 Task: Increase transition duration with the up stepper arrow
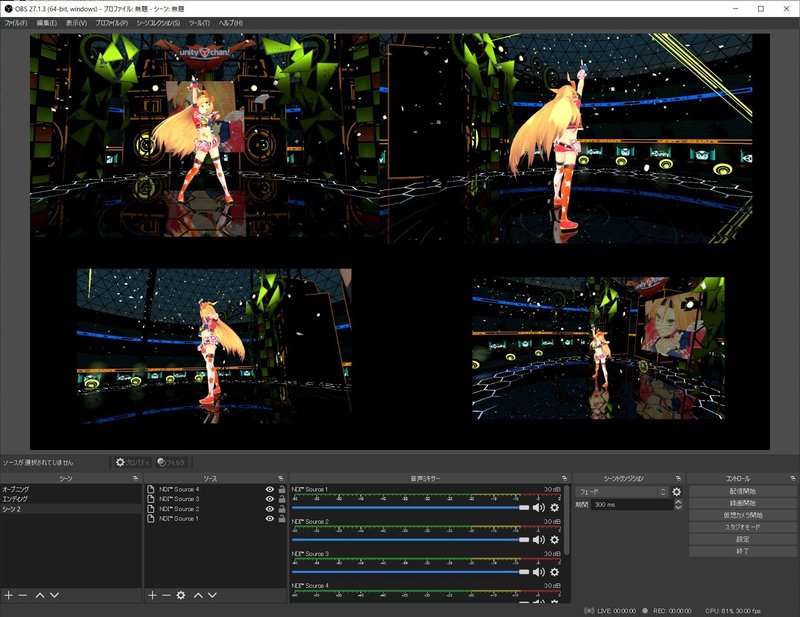[678, 500]
